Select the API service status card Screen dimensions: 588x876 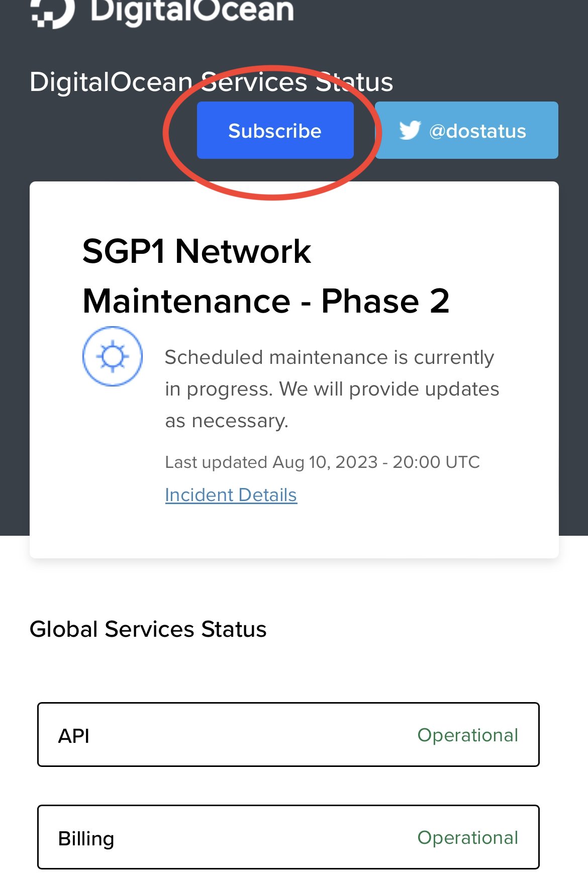(x=288, y=735)
